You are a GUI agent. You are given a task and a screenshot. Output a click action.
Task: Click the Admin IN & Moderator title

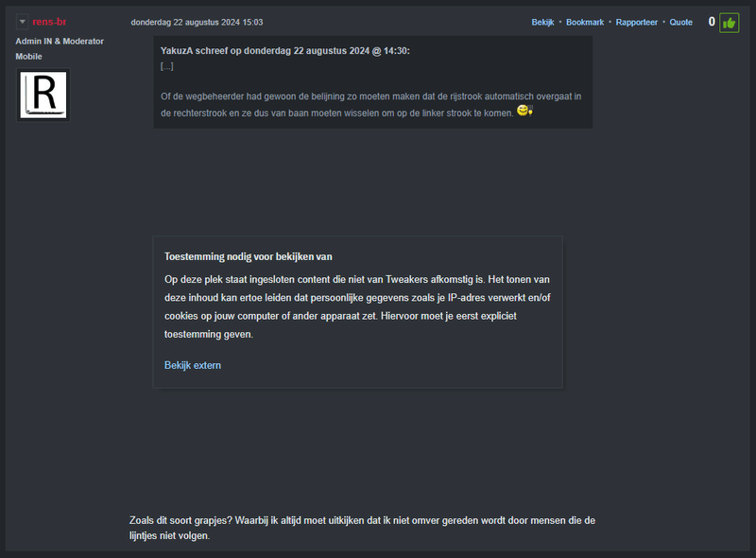(x=60, y=41)
